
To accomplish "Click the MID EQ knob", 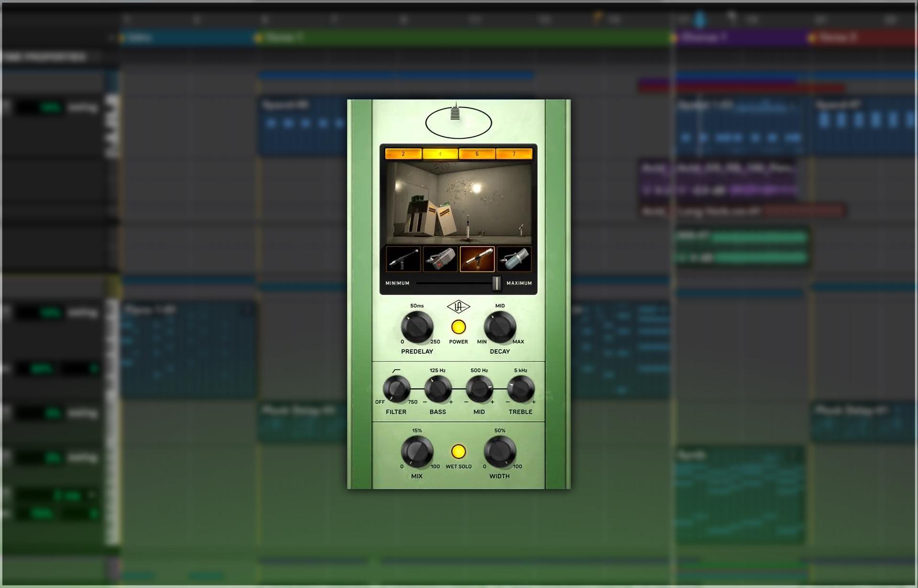I will point(479,389).
